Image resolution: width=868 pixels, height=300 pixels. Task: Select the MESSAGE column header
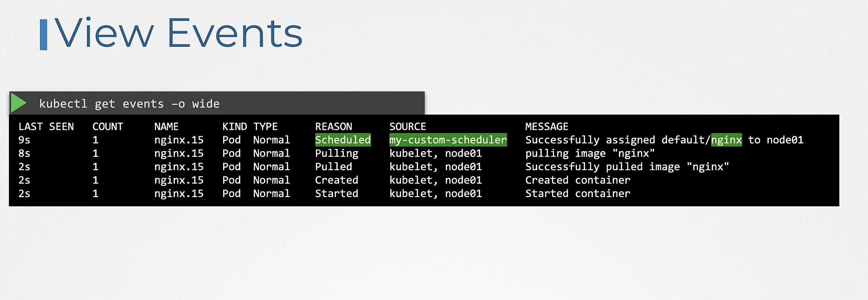547,127
